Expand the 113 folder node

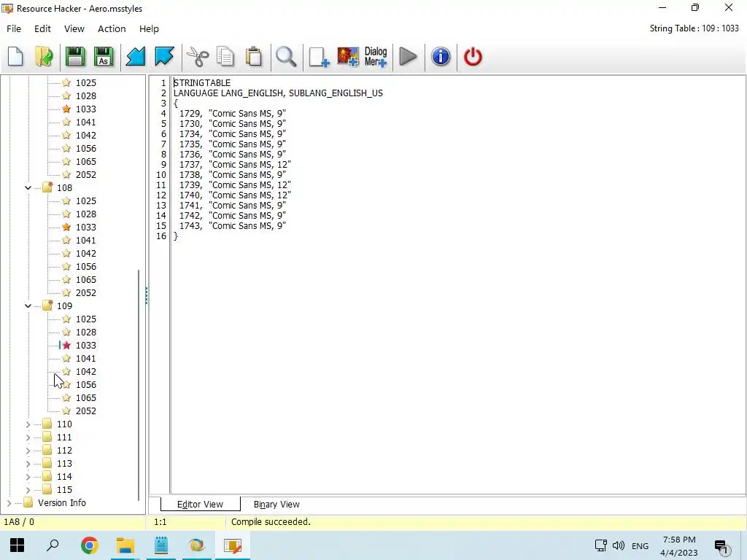(28, 463)
